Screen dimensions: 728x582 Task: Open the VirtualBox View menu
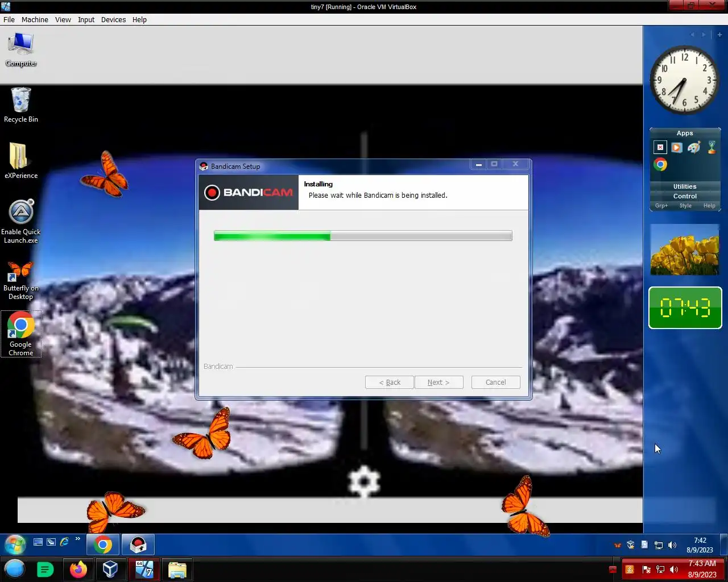[63, 19]
